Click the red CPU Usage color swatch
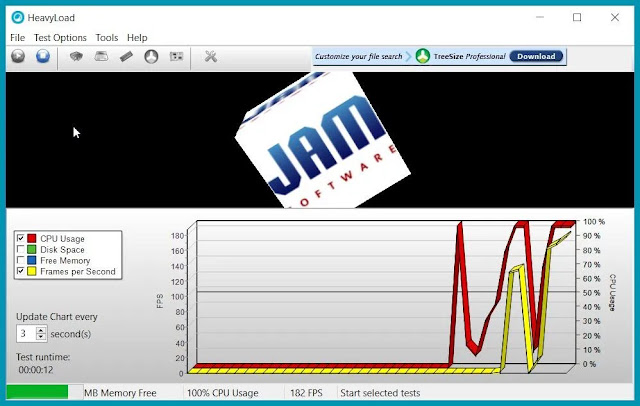 31,238
